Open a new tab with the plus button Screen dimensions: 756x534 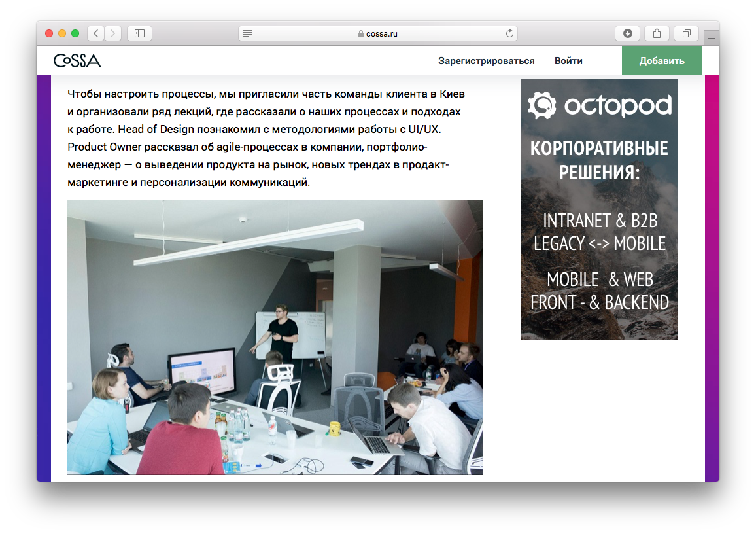click(712, 38)
